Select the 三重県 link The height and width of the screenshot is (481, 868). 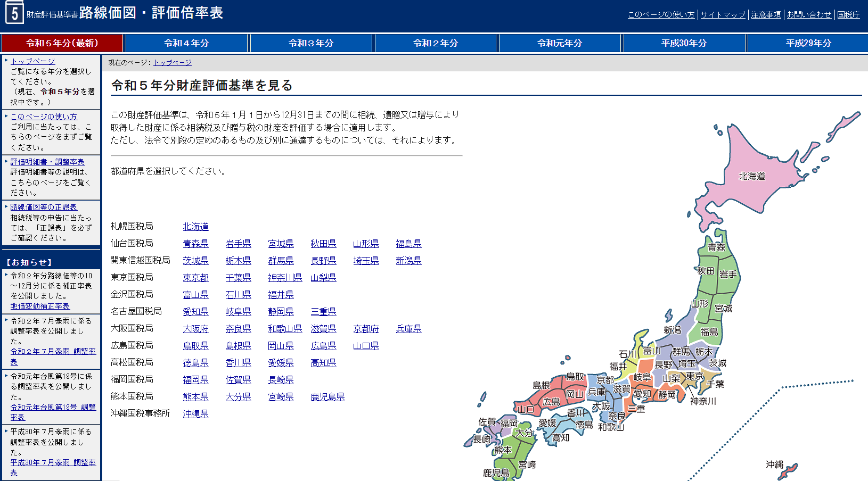324,312
